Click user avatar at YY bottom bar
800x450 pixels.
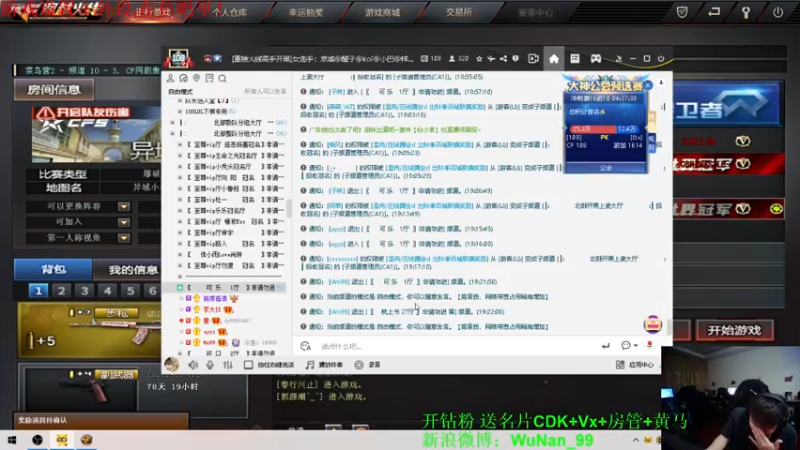(x=172, y=364)
